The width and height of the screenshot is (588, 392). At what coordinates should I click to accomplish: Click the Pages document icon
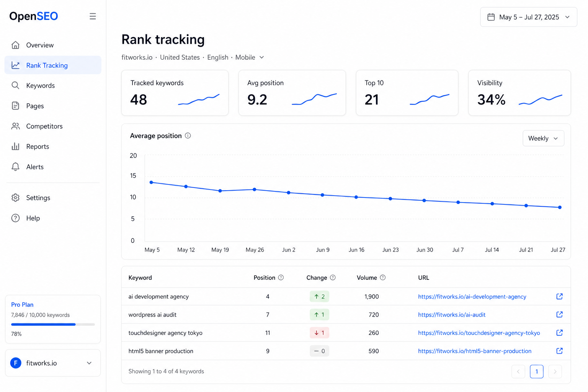tap(15, 106)
